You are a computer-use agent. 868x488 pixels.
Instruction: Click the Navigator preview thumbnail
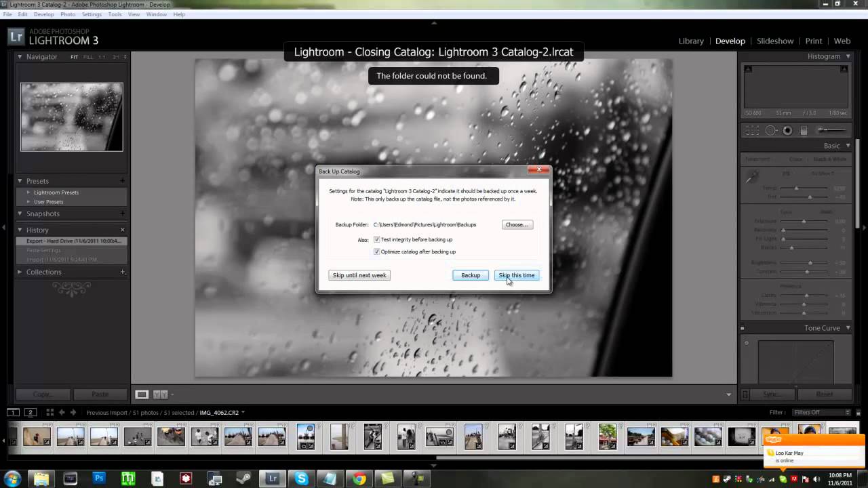pos(72,117)
